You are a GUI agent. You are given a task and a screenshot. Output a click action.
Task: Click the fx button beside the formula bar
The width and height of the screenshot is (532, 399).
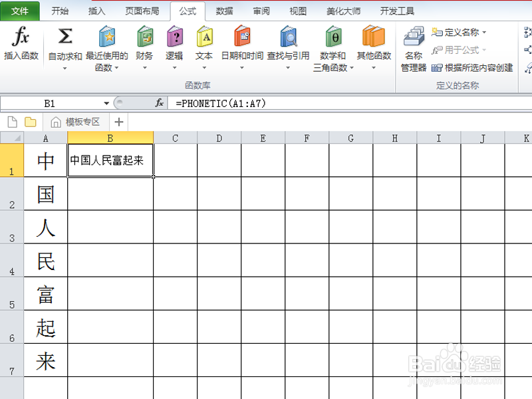[x=159, y=103]
